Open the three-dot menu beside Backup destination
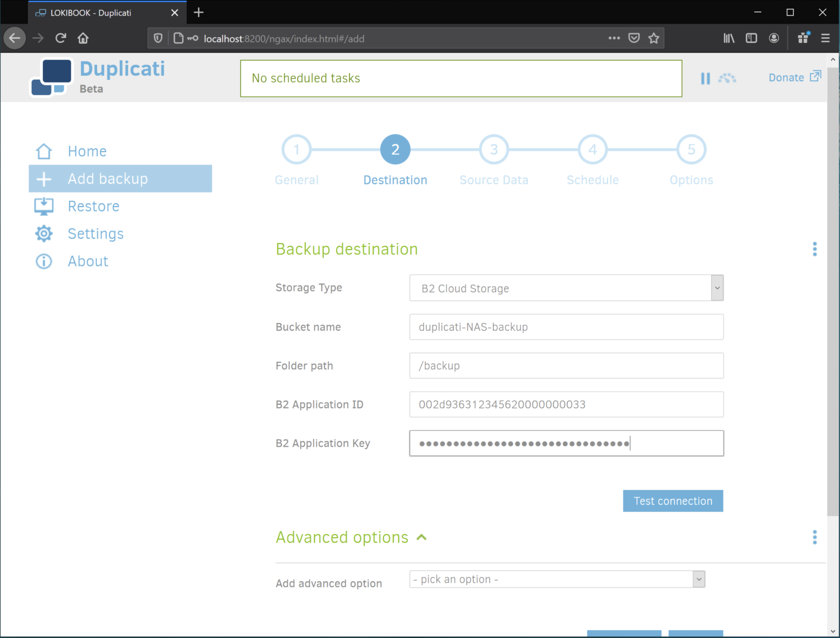 815,249
